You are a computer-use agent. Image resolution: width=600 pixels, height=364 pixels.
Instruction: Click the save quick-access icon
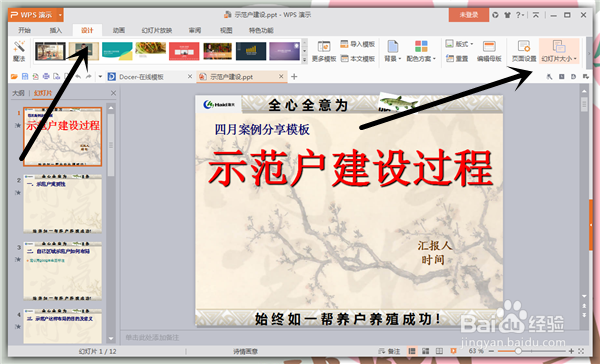click(x=25, y=77)
